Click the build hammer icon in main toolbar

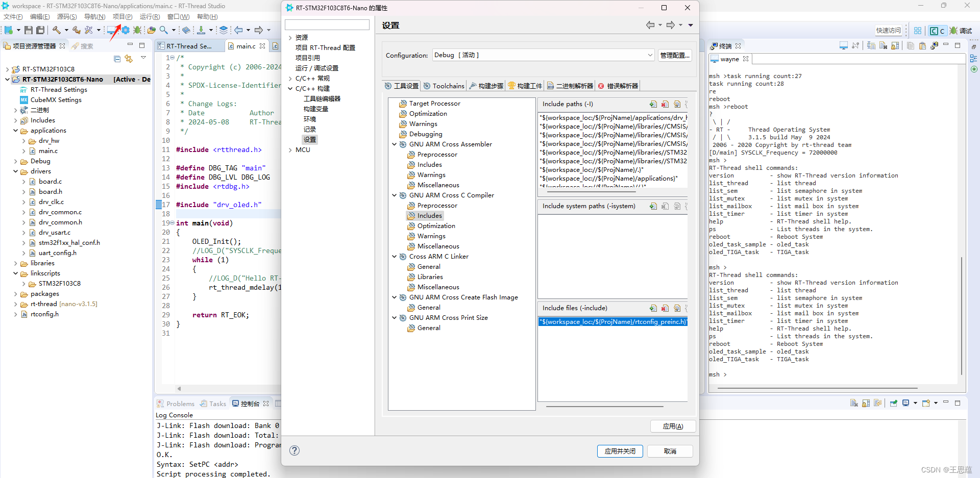57,30
